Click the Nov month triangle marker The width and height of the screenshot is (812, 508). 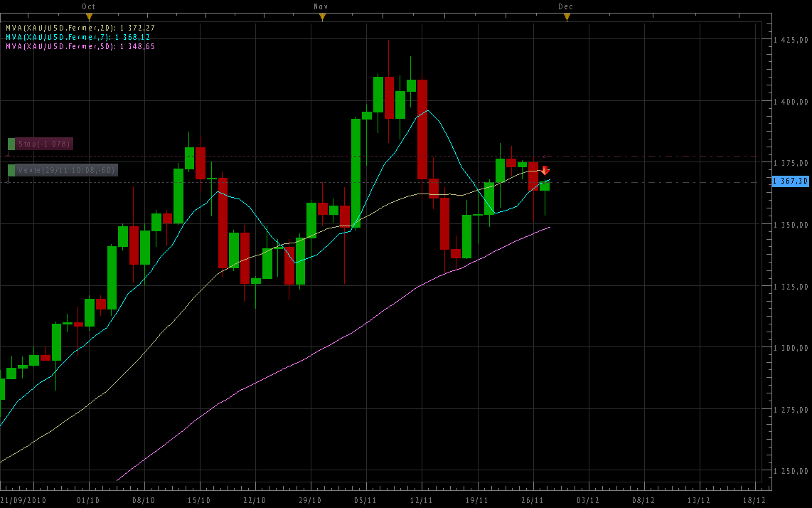[322, 16]
